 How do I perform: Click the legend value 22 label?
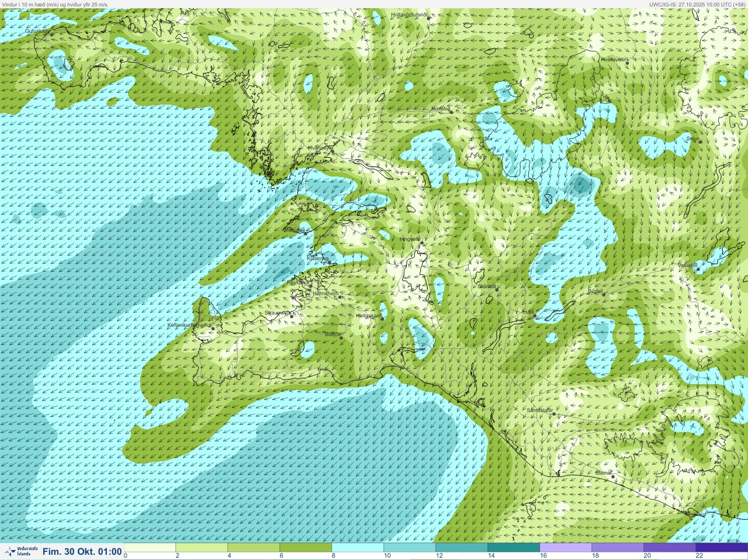point(699,556)
